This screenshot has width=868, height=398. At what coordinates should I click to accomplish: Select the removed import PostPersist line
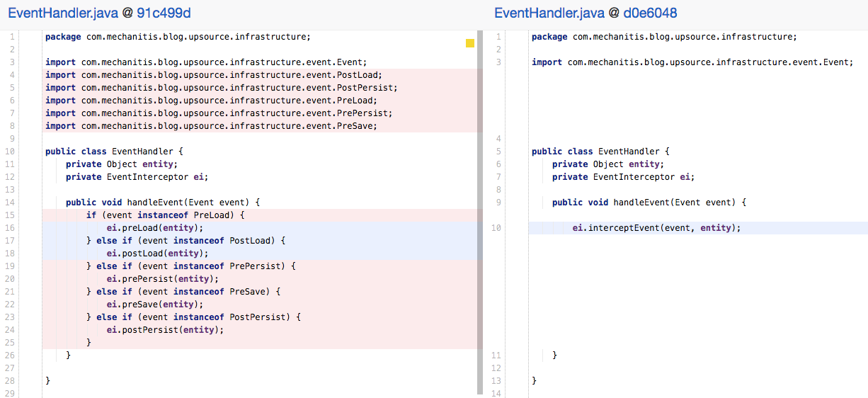pyautogui.click(x=222, y=88)
